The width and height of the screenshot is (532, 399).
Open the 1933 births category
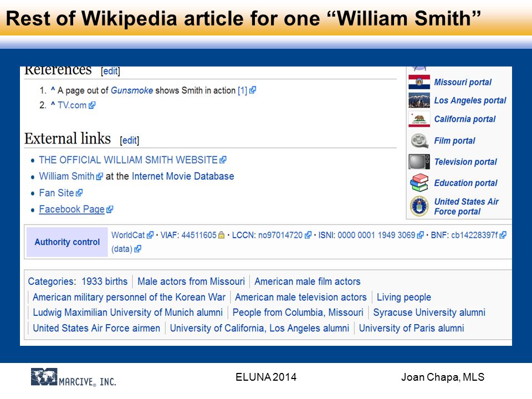coord(105,282)
